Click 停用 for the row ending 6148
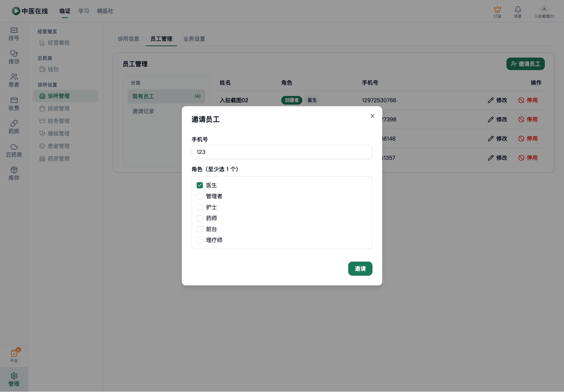 point(528,139)
